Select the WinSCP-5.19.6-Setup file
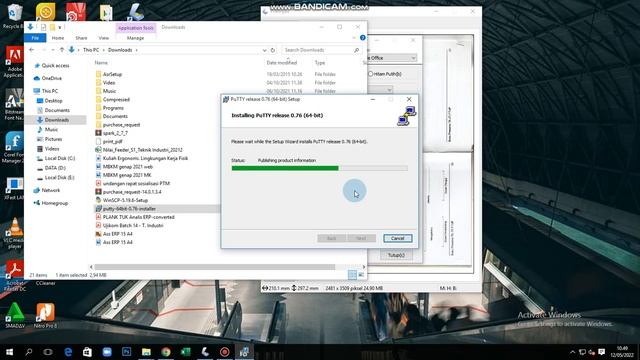This screenshot has width=640, height=360. pos(125,200)
